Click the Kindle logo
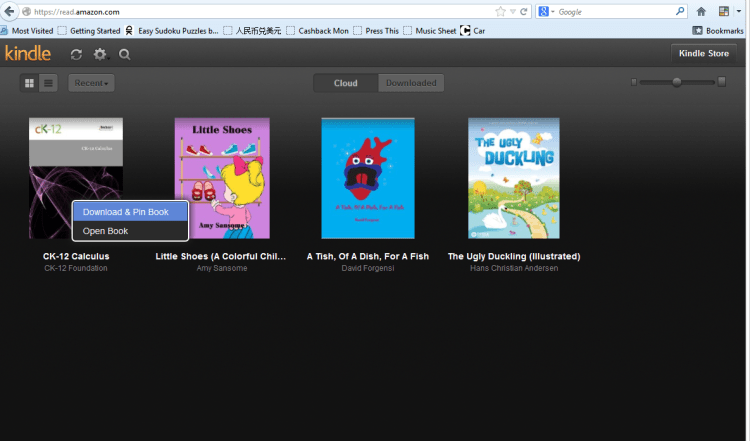 click(28, 53)
